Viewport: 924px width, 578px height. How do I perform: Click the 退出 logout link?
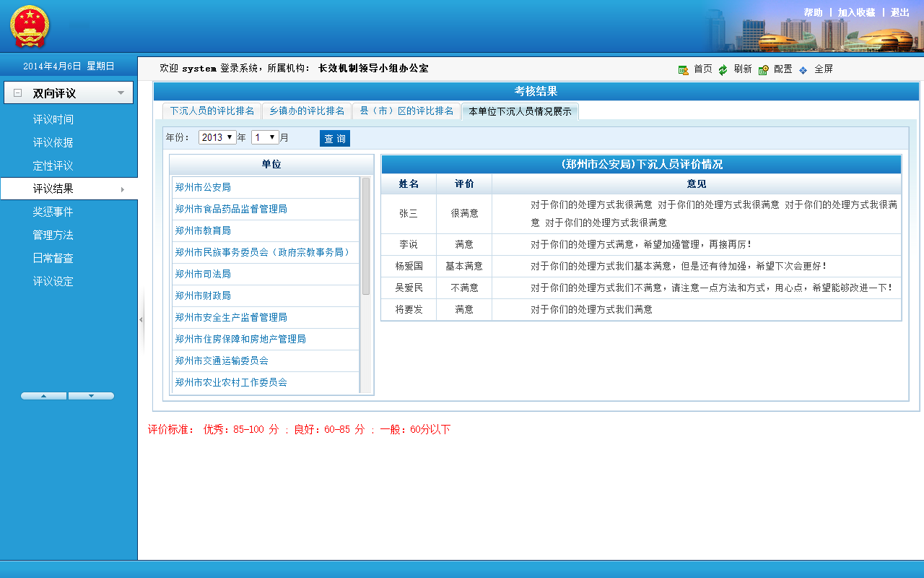tap(899, 12)
